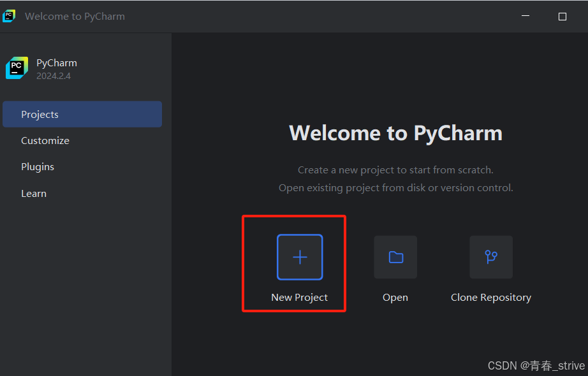Click the Welcome to PyCharm heading
The height and width of the screenshot is (376, 588).
coord(395,133)
